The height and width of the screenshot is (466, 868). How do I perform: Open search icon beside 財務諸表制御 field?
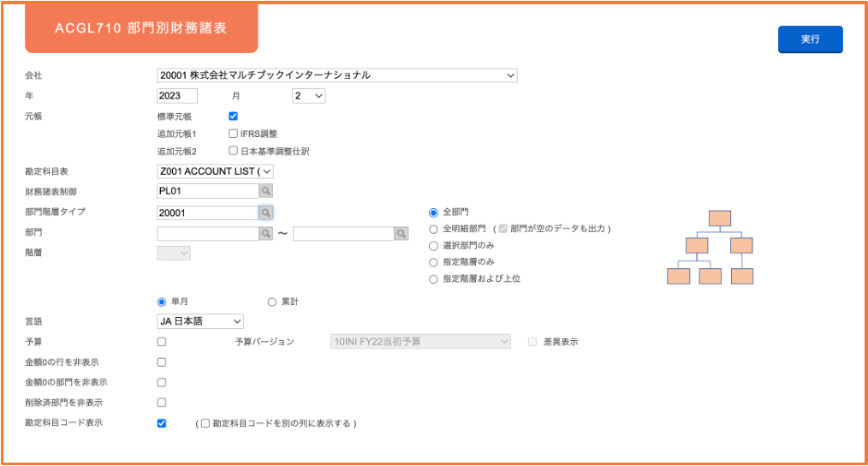(x=265, y=191)
